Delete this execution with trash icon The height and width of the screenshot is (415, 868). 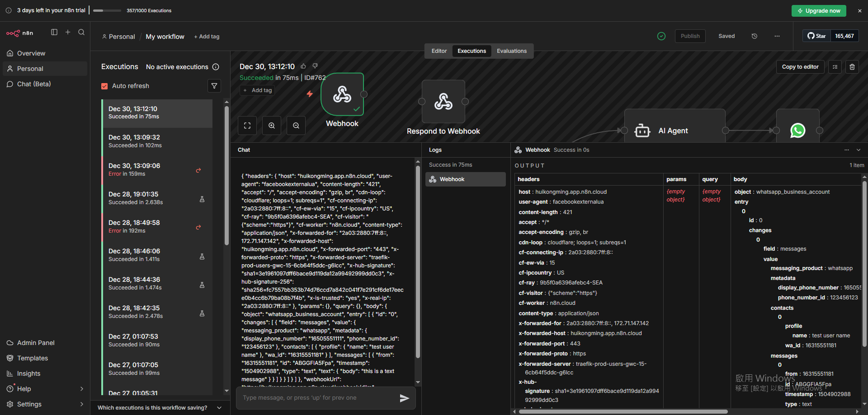tap(852, 67)
